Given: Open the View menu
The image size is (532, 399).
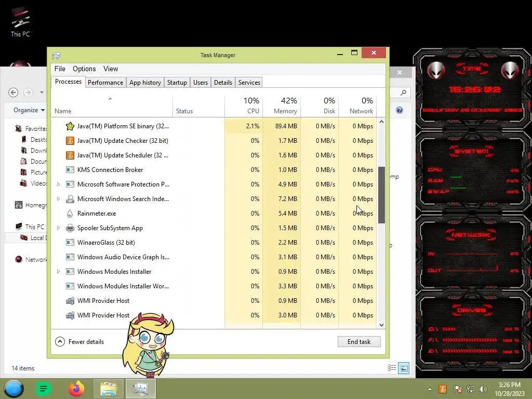Looking at the screenshot, I should coord(111,69).
